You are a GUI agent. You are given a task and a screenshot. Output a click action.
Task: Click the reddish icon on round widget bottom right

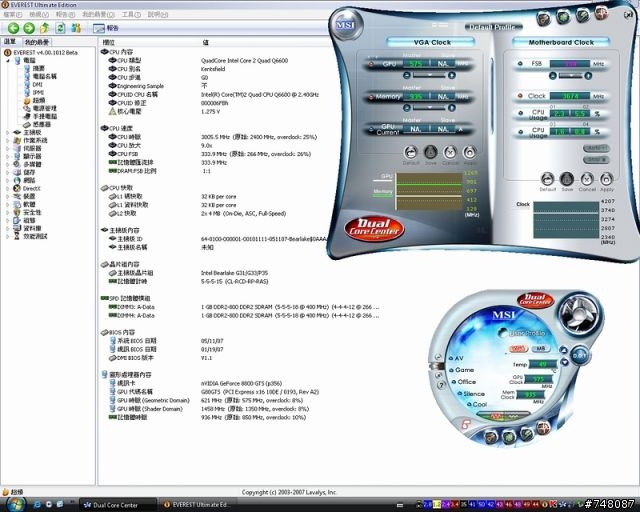click(543, 428)
